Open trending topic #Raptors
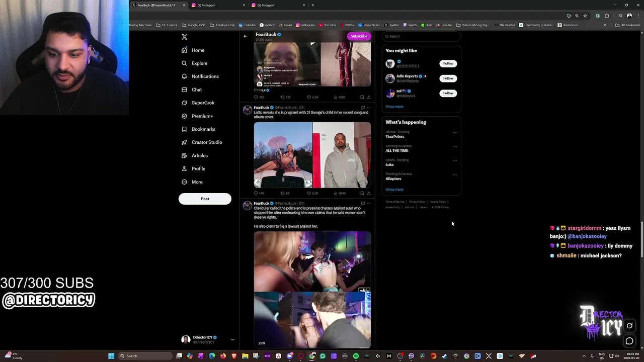Image resolution: width=644 pixels, height=362 pixels. pyautogui.click(x=393, y=178)
